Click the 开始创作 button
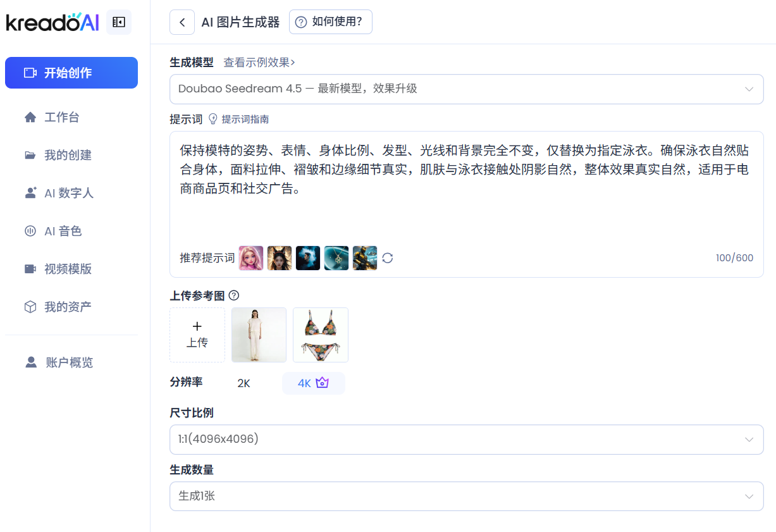 point(71,73)
